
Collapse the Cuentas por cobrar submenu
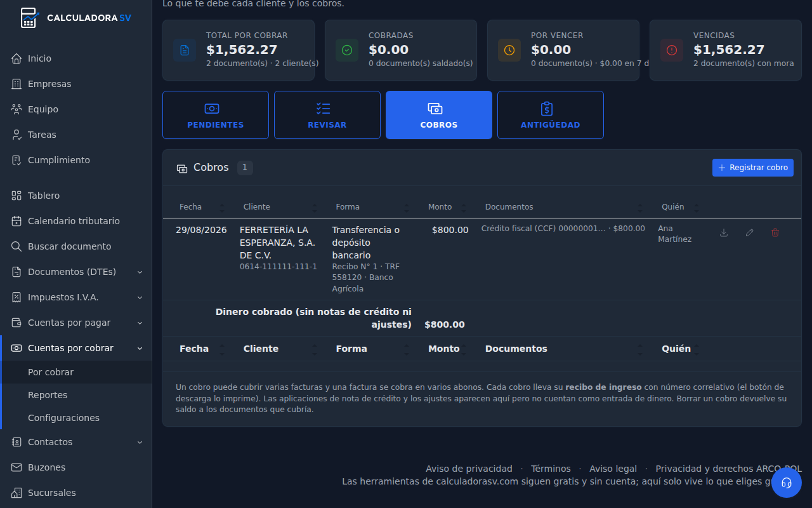tap(76, 348)
